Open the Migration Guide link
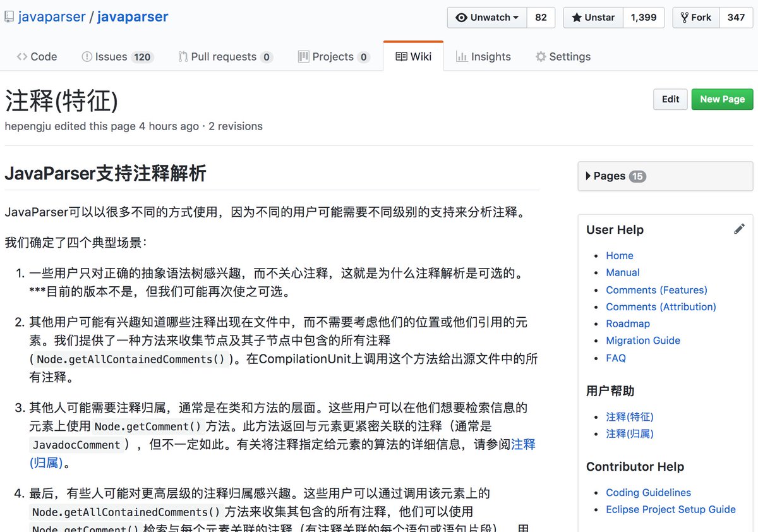This screenshot has height=532, width=758. pos(643,340)
